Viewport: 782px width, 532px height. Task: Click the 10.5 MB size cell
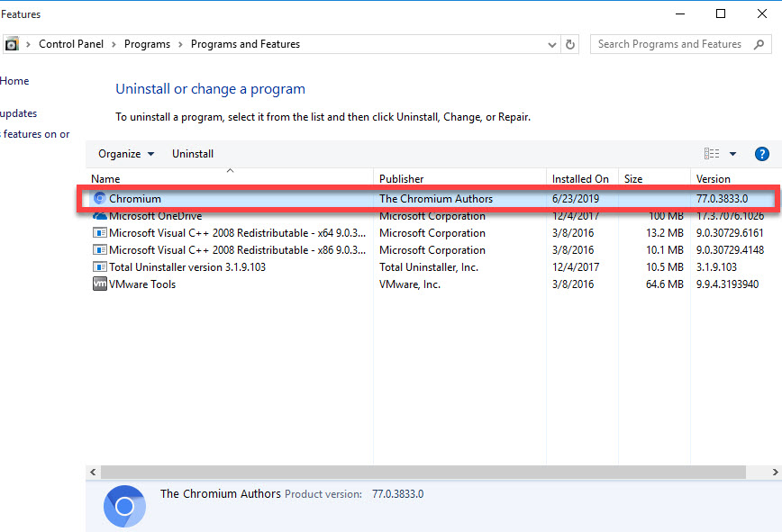pyautogui.click(x=664, y=267)
